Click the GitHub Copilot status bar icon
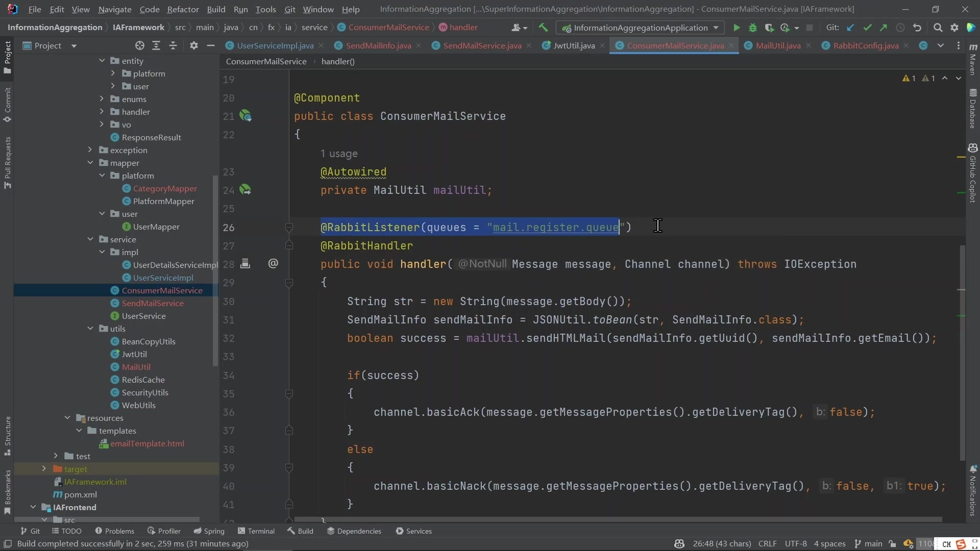 click(679, 544)
